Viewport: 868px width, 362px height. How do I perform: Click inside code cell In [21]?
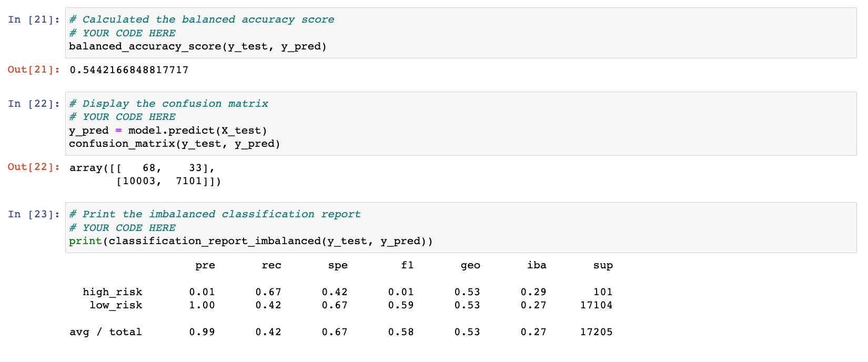coord(461,33)
